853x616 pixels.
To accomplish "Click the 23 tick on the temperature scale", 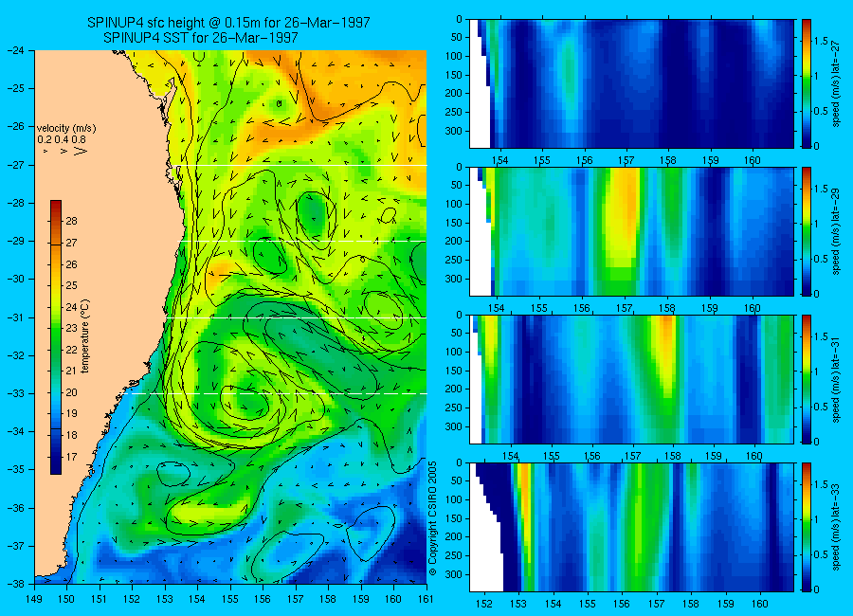I will [71, 328].
